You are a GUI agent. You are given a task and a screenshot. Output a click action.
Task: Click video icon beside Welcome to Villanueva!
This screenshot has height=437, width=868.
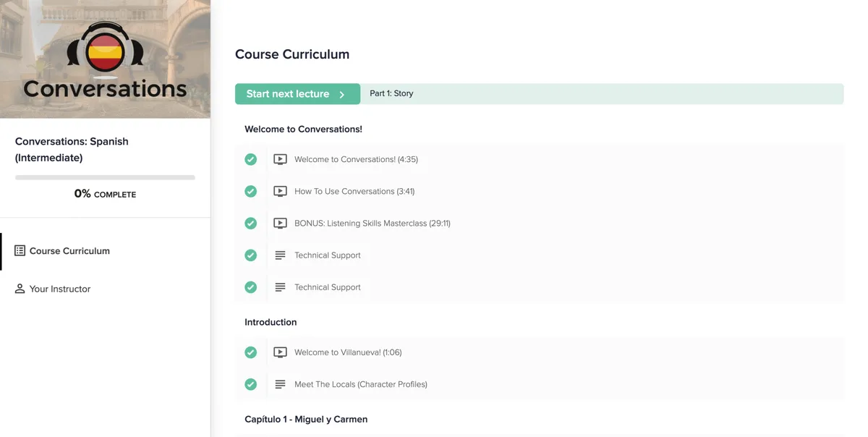coord(280,352)
